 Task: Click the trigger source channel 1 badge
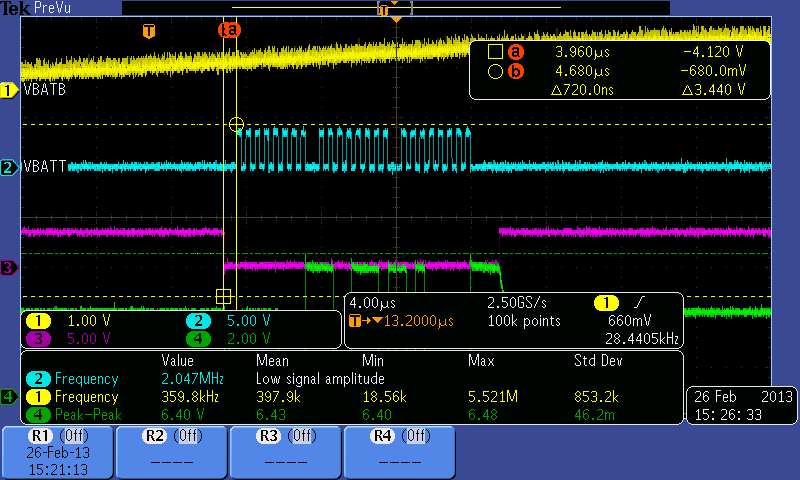606,303
